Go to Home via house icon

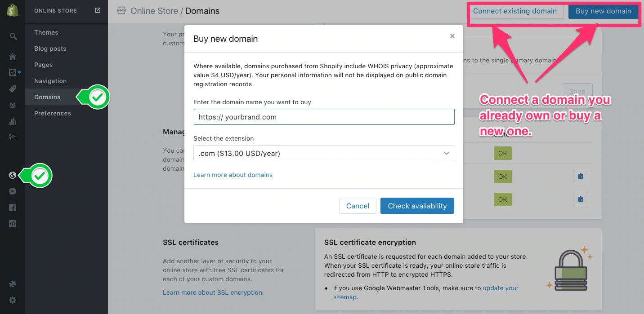[13, 57]
